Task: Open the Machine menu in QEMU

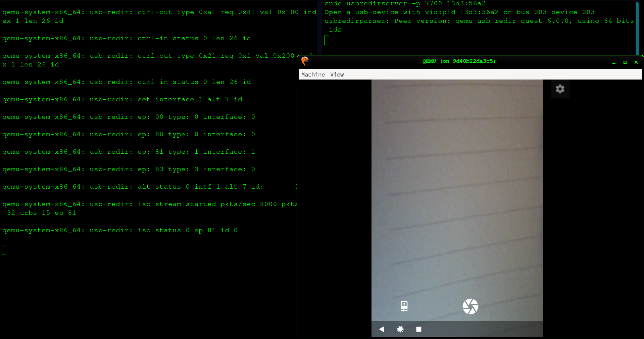Action: 313,75
